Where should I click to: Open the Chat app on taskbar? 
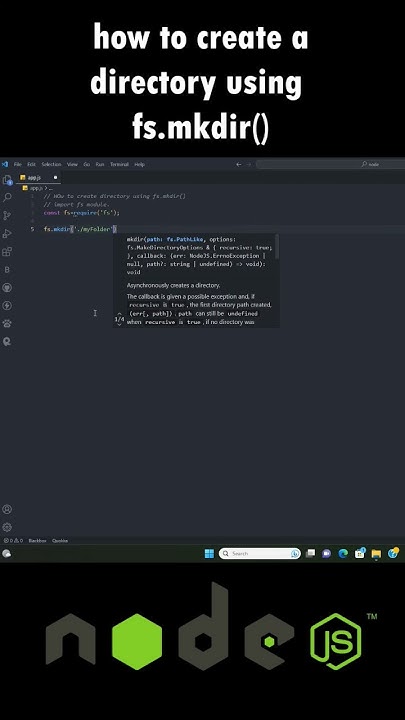pos(326,553)
